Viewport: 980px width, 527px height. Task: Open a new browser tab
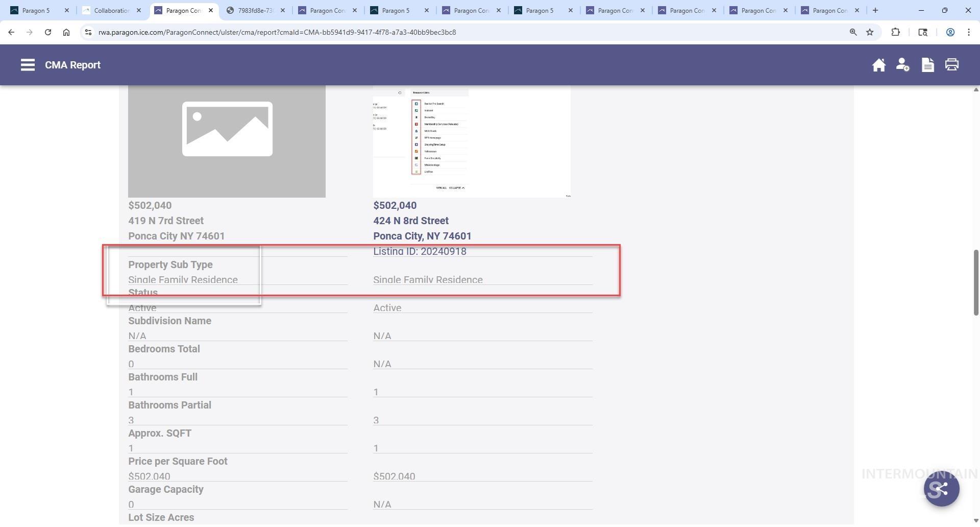click(875, 10)
